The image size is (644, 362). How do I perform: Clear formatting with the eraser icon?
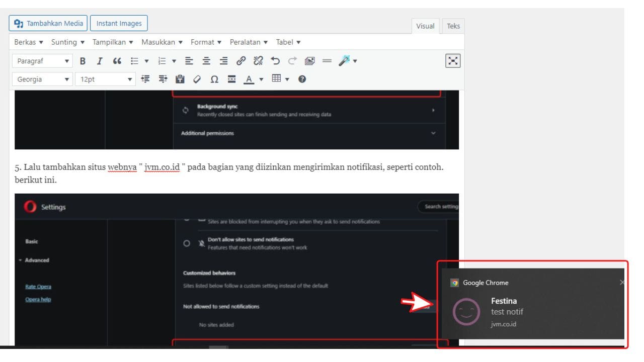197,79
